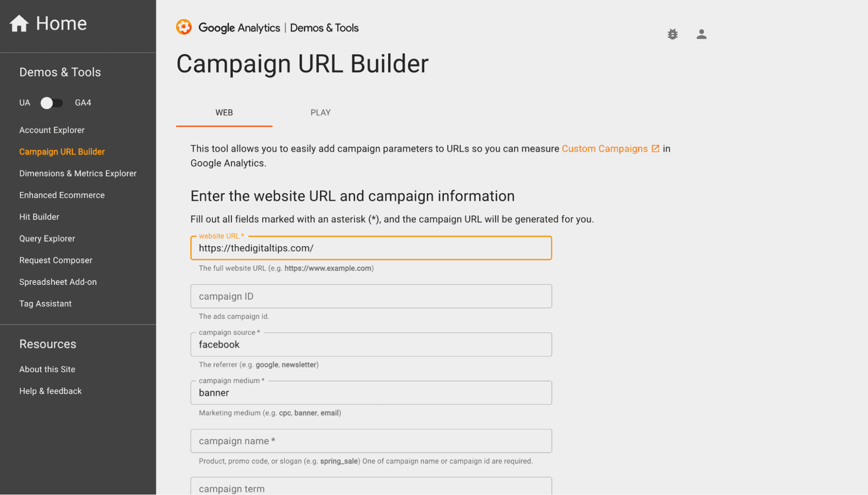Open Query Explorer in the sidebar

[x=47, y=239]
